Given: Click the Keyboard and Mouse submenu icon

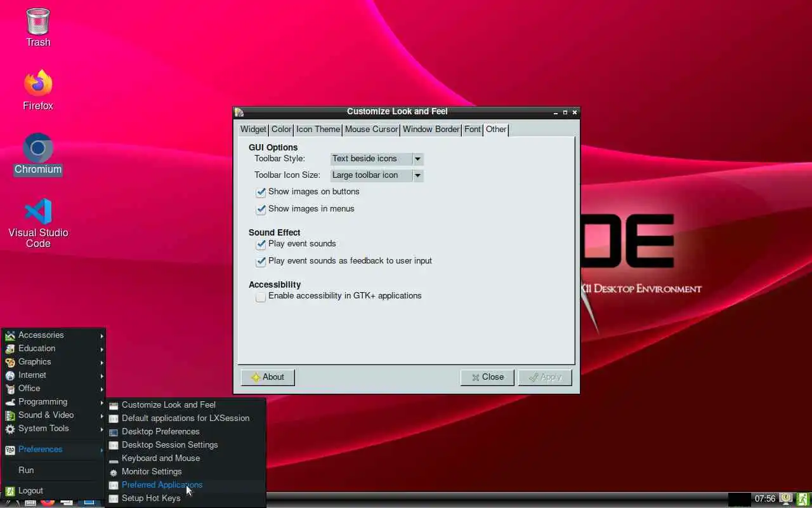Looking at the screenshot, I should tap(114, 458).
